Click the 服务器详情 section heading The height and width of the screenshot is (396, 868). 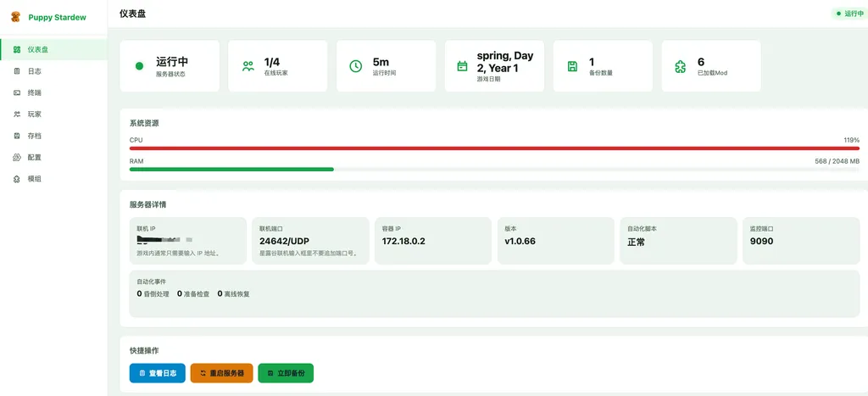click(x=147, y=204)
